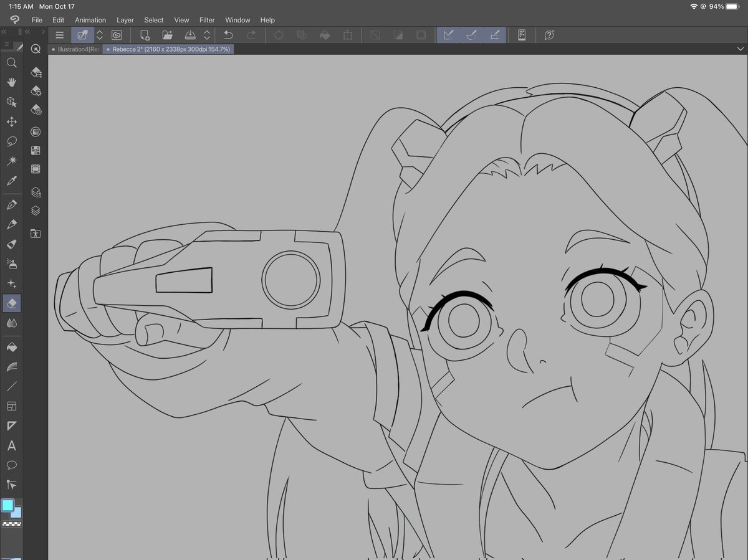Select the Move layer tool

(11, 121)
